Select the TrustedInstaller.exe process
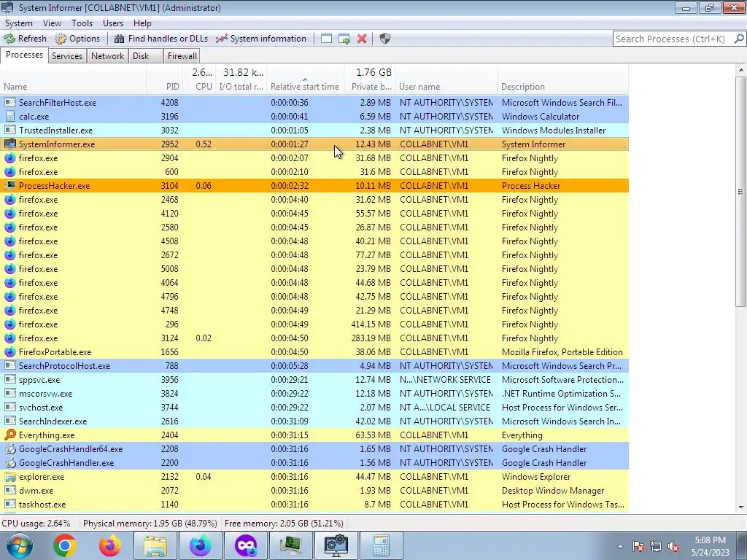Screen dimensions: 747x560 314,130
